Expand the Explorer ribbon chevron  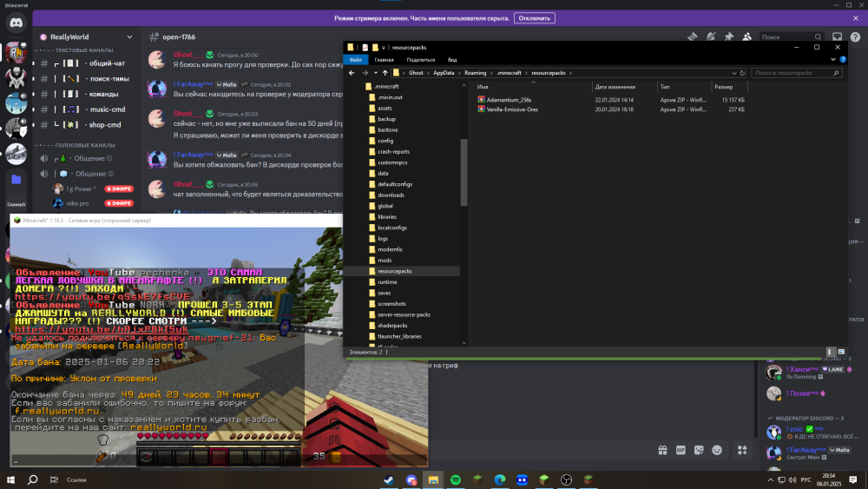click(833, 59)
